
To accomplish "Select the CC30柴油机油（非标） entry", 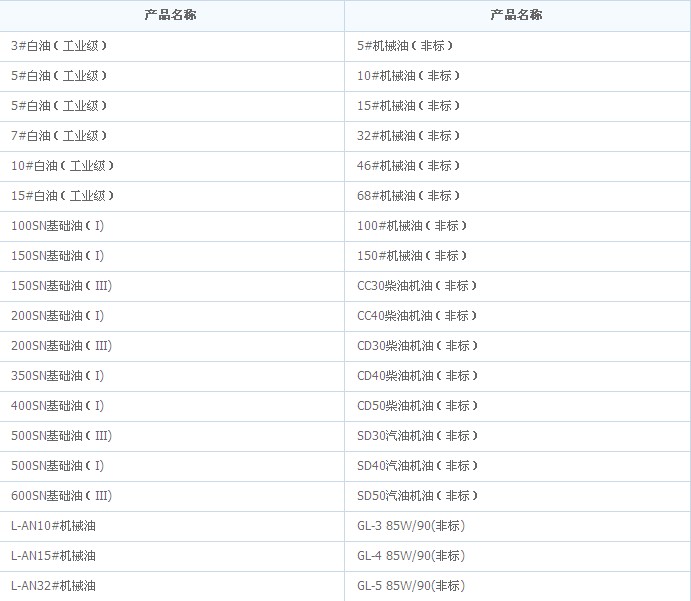I will [x=417, y=286].
